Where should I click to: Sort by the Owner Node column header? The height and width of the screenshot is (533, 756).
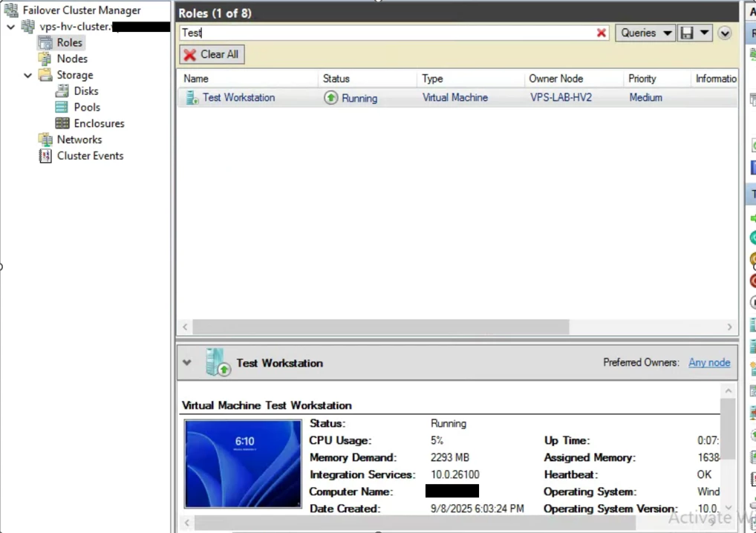[x=556, y=79]
